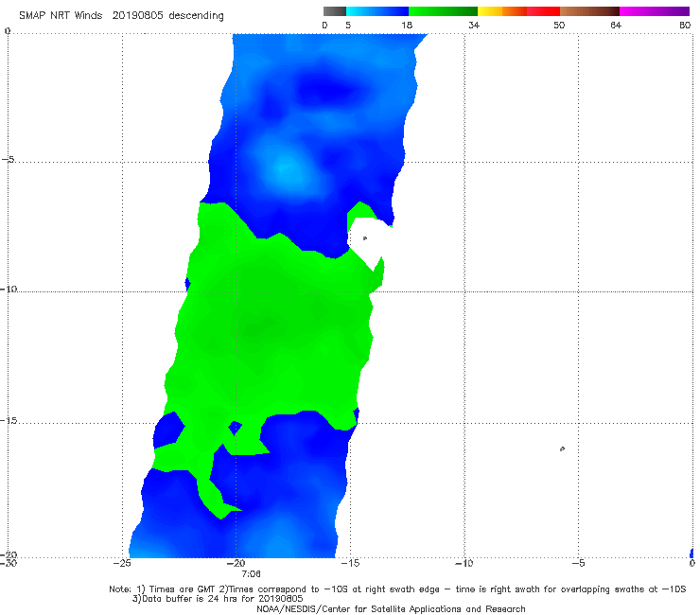Click the latitude axis label '-5'
The image size is (700, 615).
click(x=8, y=159)
